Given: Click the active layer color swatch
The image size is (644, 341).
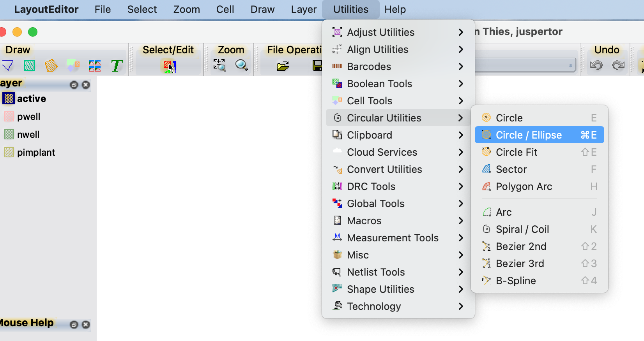Looking at the screenshot, I should click(9, 98).
